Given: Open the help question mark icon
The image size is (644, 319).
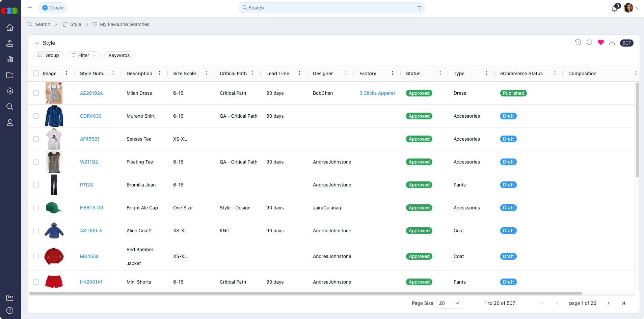Looking at the screenshot, I should pos(10,311).
